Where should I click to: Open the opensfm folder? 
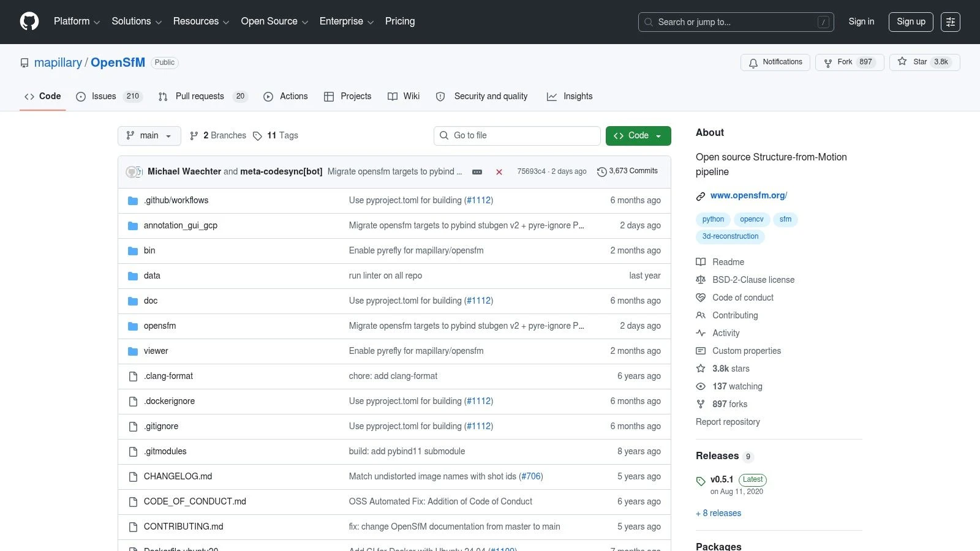tap(160, 326)
